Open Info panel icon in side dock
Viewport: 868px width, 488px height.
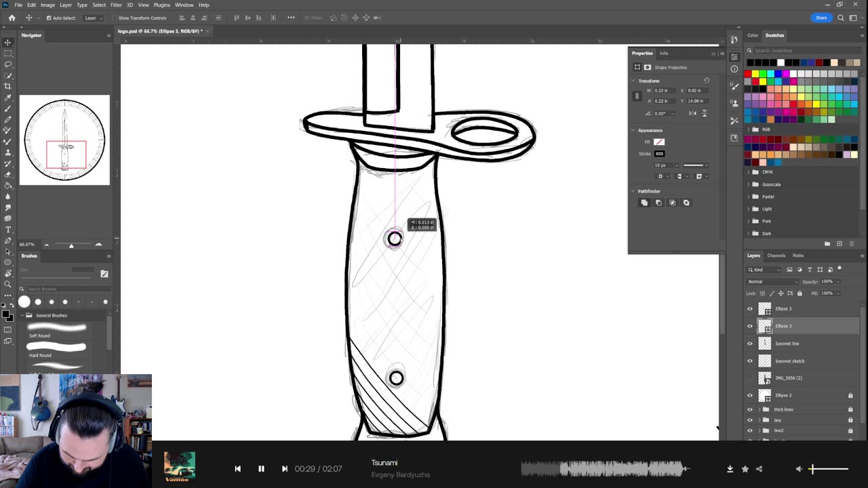click(x=734, y=69)
